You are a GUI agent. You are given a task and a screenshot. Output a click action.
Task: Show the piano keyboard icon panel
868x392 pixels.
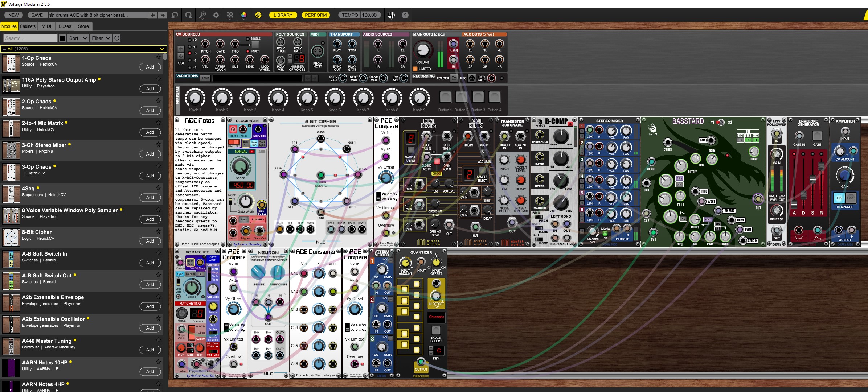pyautogui.click(x=391, y=15)
